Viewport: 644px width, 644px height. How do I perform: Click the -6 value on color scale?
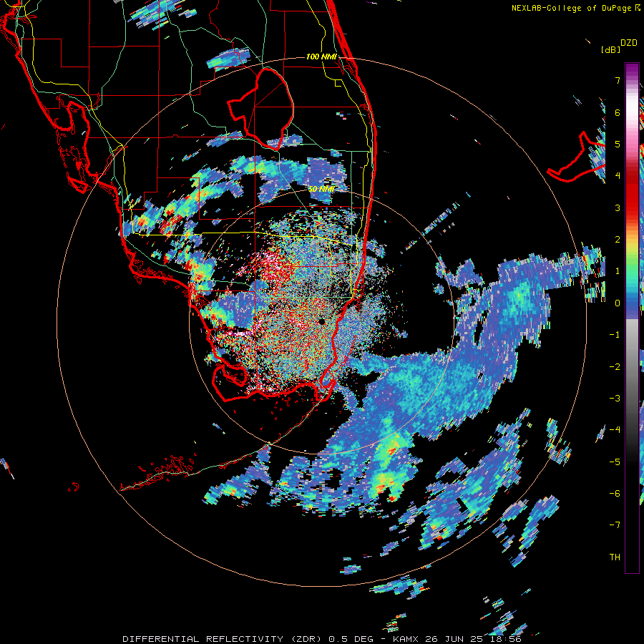pyautogui.click(x=615, y=493)
